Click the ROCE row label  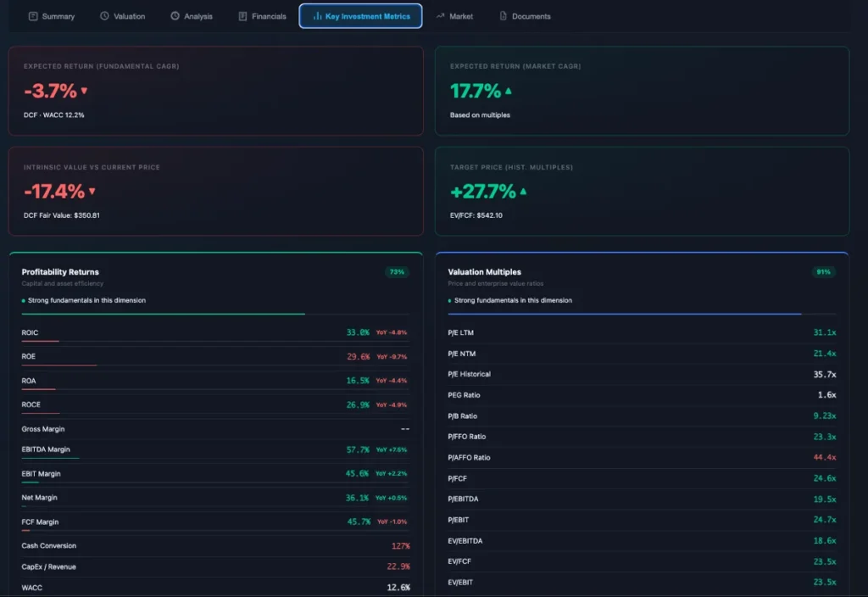tap(31, 405)
